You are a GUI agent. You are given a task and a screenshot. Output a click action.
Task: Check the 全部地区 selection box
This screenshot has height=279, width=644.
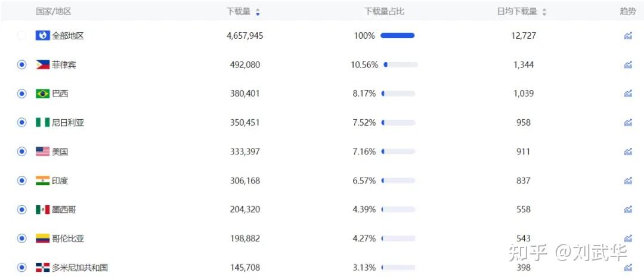coord(22,36)
